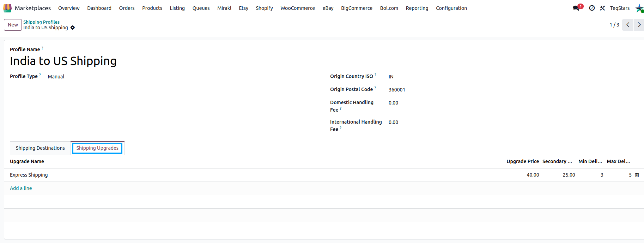Screen dimensions: 644x243
Task: Click the 25.00 secondary price cell
Action: [x=569, y=175]
